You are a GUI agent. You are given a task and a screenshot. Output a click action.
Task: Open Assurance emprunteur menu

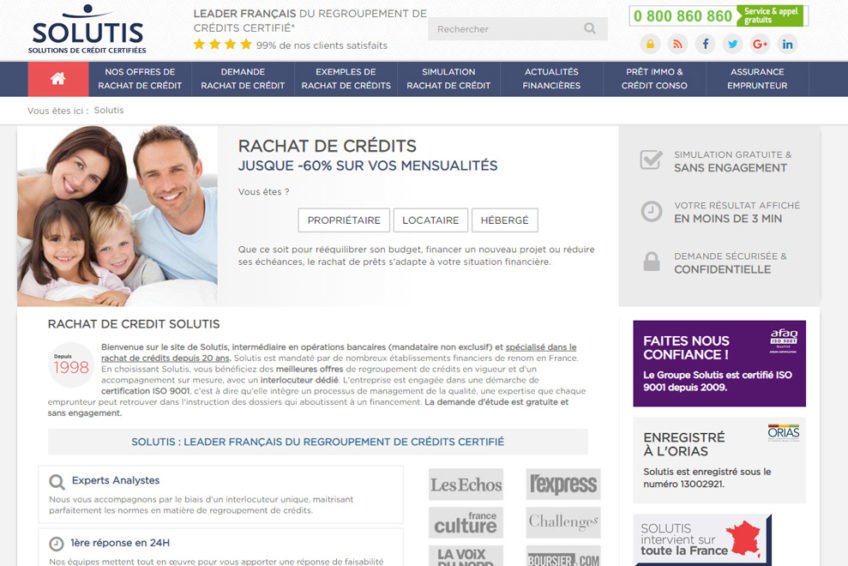pos(757,79)
